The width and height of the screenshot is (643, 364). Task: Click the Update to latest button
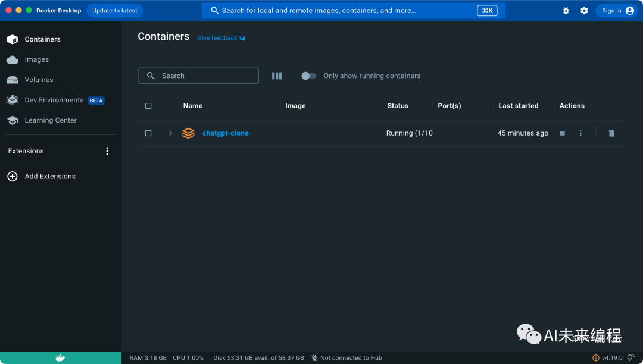pyautogui.click(x=115, y=11)
